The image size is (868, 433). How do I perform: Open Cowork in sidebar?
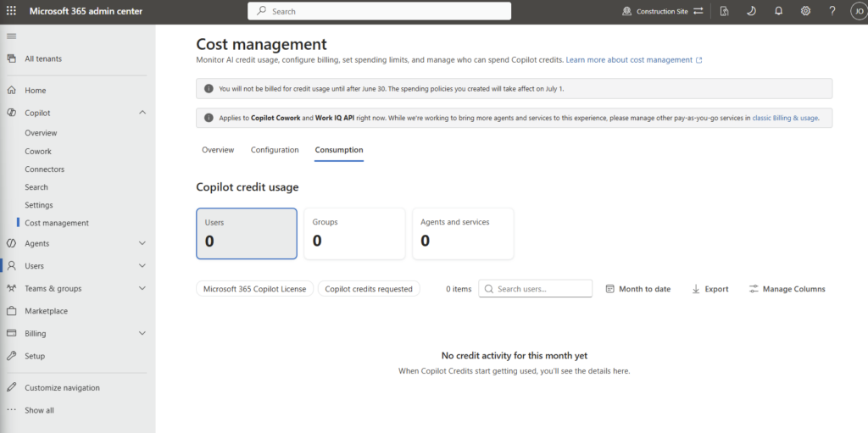pyautogui.click(x=38, y=151)
